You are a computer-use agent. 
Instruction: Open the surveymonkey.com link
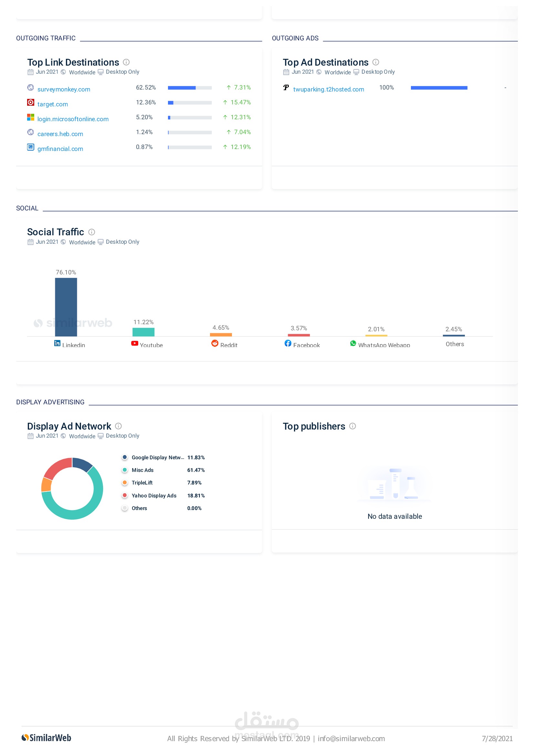click(64, 89)
